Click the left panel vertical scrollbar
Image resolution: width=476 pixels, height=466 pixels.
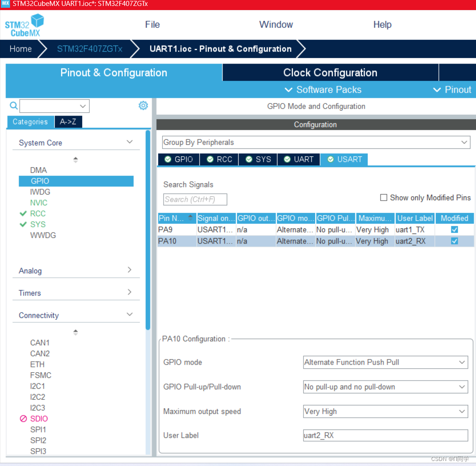(148, 230)
